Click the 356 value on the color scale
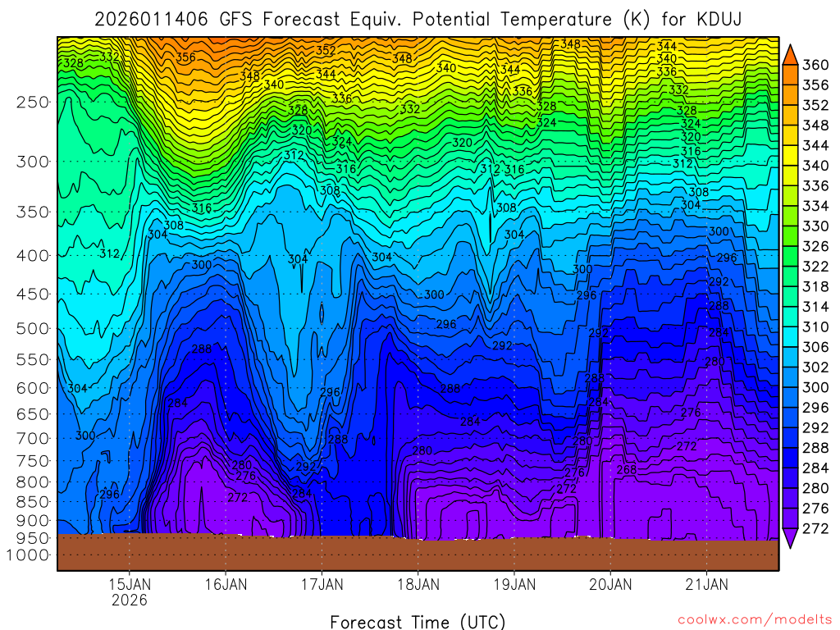 click(x=815, y=85)
